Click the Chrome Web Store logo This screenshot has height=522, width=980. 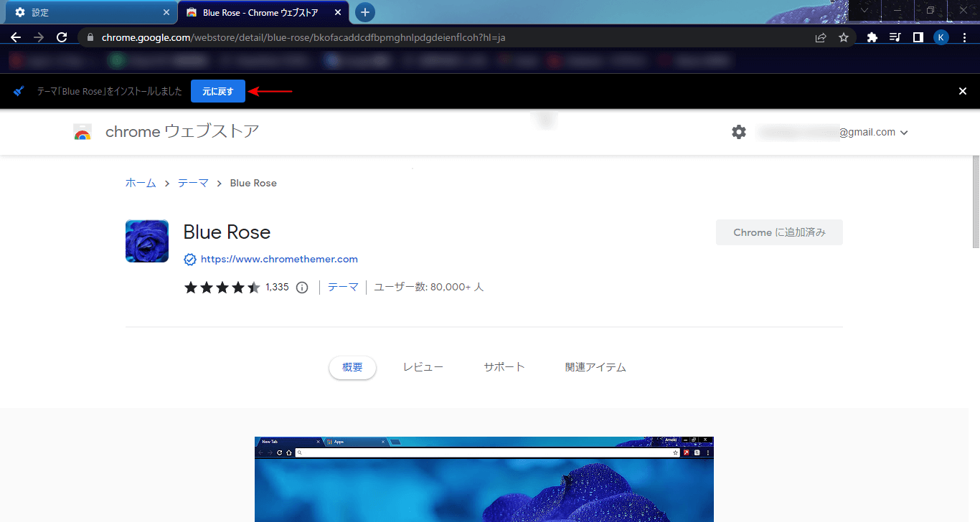[83, 132]
